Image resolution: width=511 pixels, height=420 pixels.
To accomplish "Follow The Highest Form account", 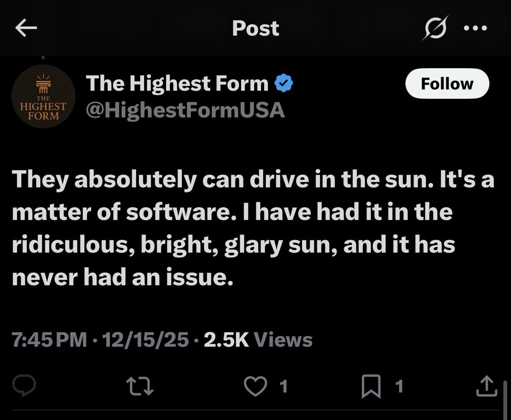I will pyautogui.click(x=447, y=84).
